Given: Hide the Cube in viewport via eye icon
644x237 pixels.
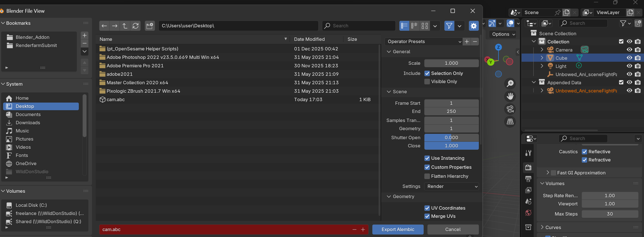Looking at the screenshot, I should [x=629, y=58].
